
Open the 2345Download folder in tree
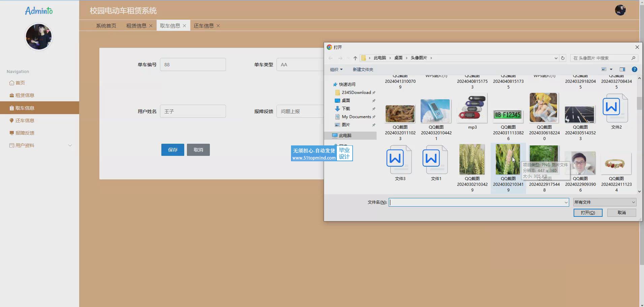coord(356,93)
